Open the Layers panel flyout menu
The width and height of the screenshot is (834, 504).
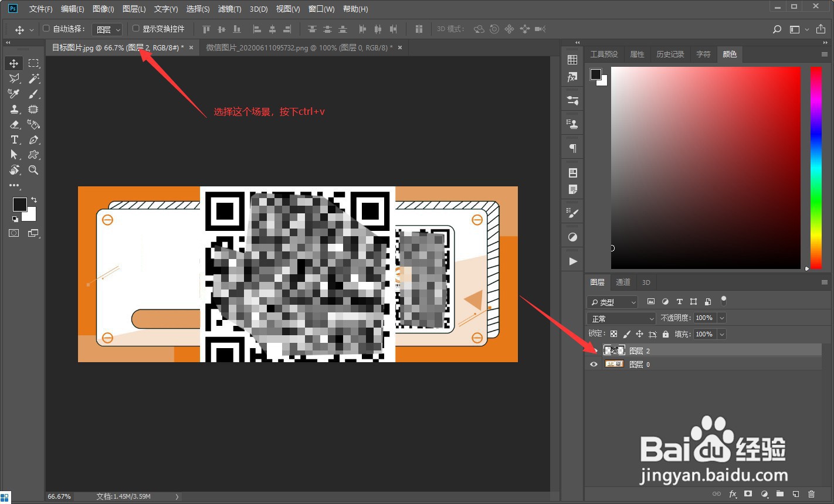click(824, 282)
